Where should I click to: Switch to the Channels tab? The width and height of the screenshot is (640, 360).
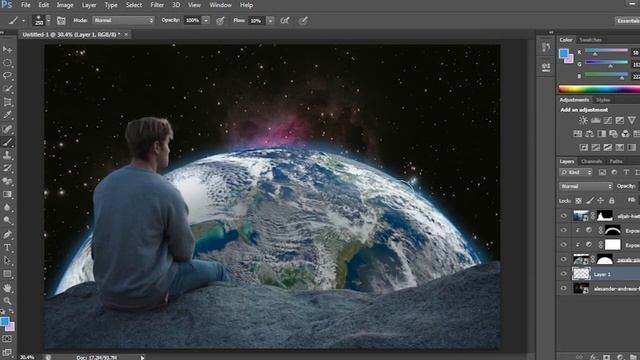click(592, 162)
